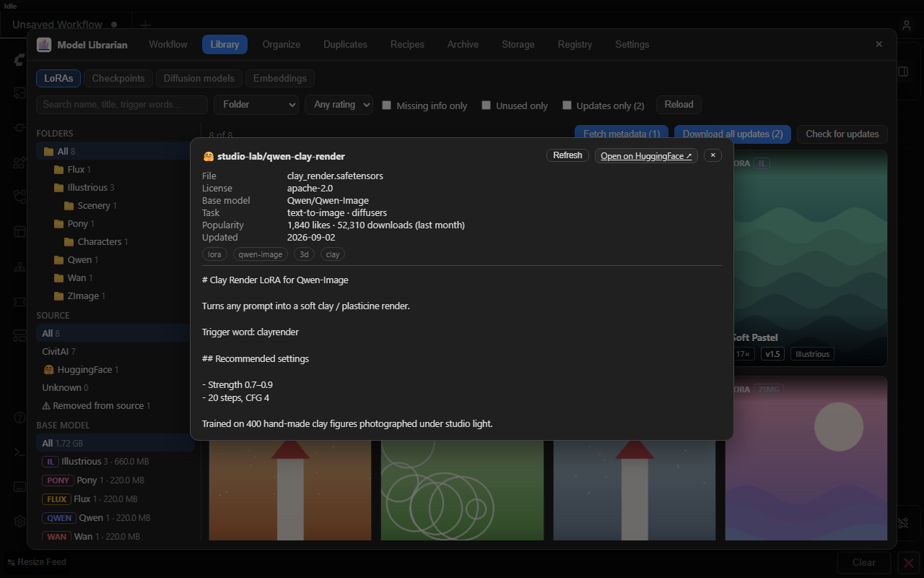Open the Organize tab
This screenshot has height=578, width=924.
click(282, 44)
